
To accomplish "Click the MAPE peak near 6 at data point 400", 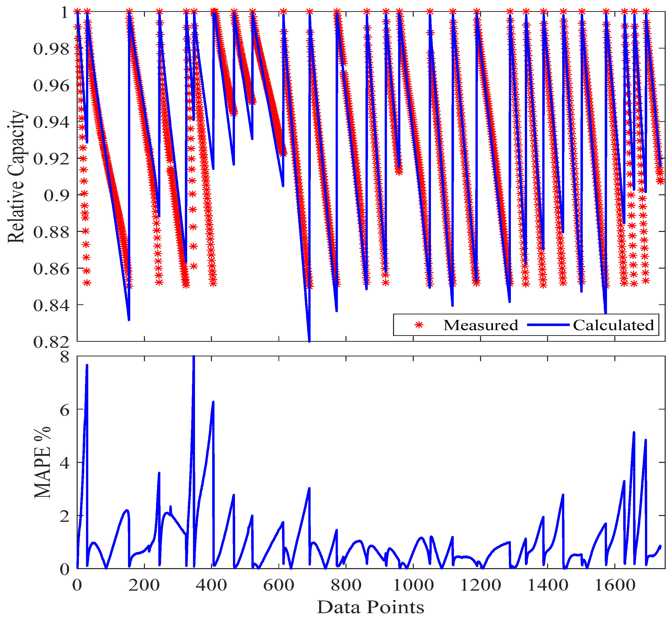I will [213, 402].
